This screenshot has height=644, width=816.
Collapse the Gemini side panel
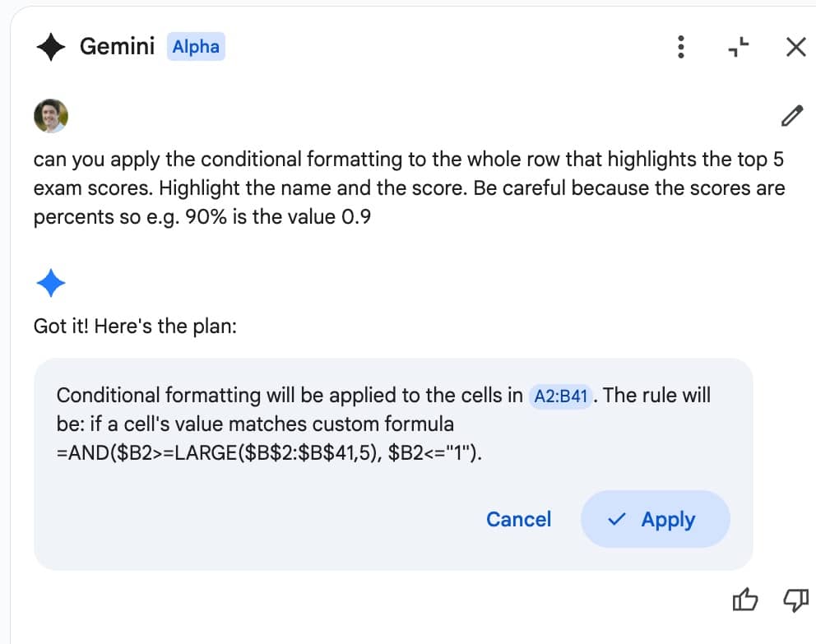point(738,47)
